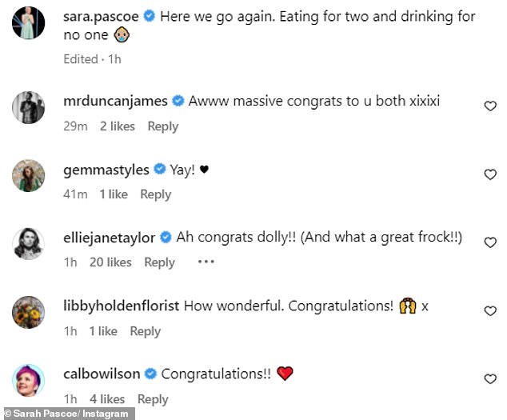507x420 pixels.
Task: Reply to mrduncanjames's comment
Action: (x=163, y=126)
